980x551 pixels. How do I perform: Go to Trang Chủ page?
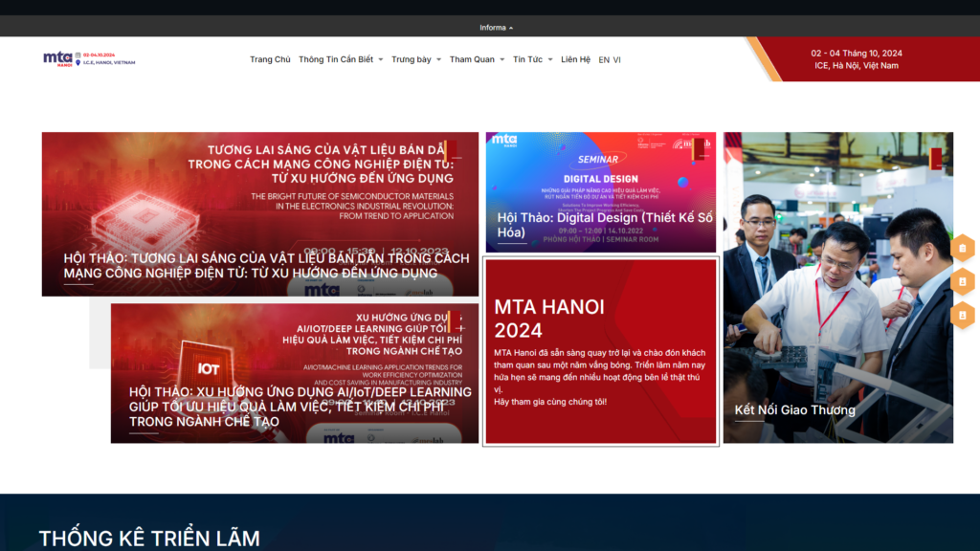pos(270,59)
